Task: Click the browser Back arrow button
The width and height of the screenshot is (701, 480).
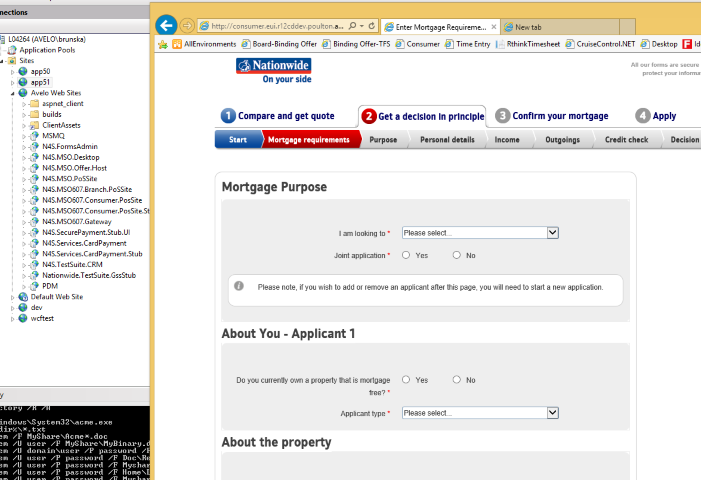Action: click(x=167, y=25)
